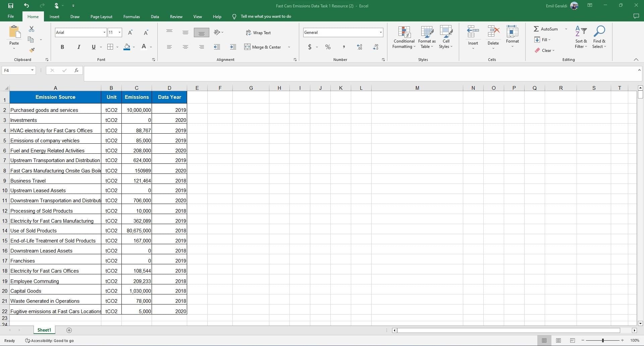Click the Comma Style icon
The width and height of the screenshot is (644, 346).
point(344,47)
